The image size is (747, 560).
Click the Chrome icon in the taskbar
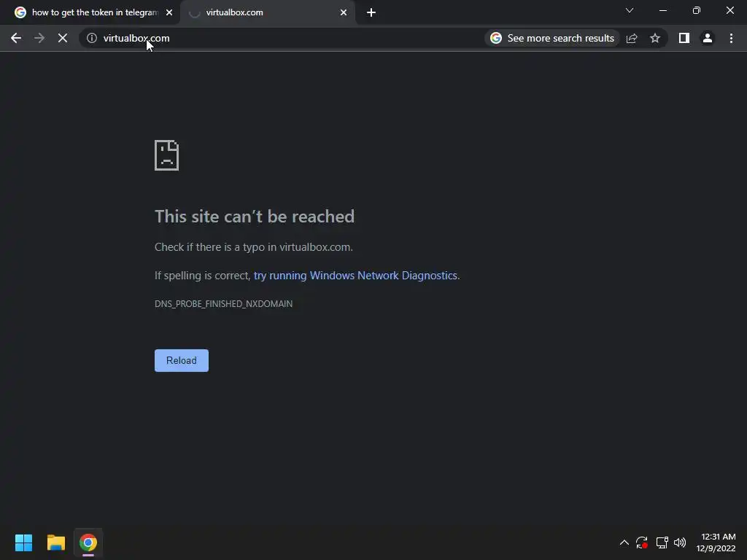(88, 542)
